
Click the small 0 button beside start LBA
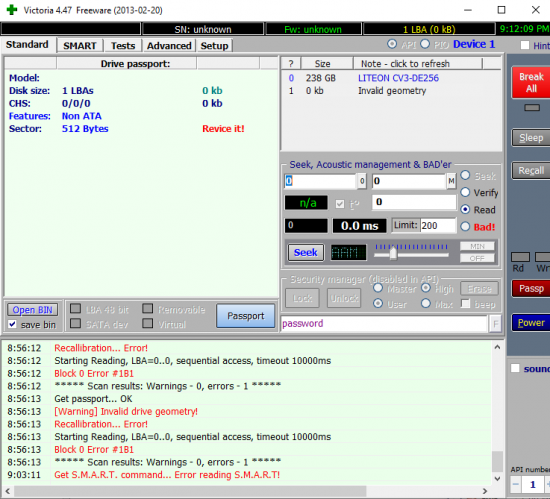pos(362,181)
